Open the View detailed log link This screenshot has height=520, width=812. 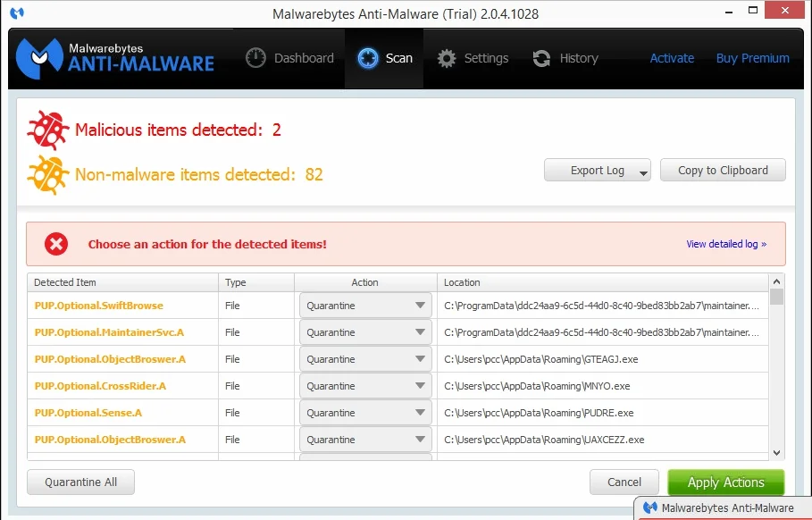coord(726,244)
